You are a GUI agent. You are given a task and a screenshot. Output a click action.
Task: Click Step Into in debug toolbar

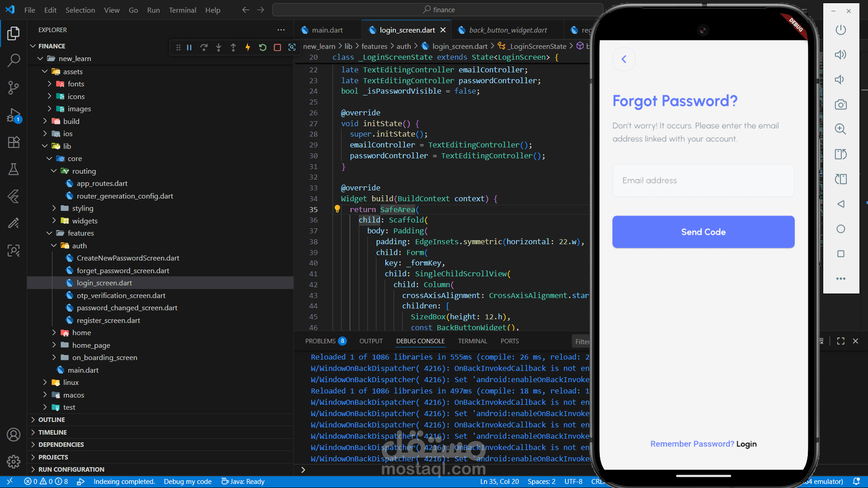click(218, 47)
